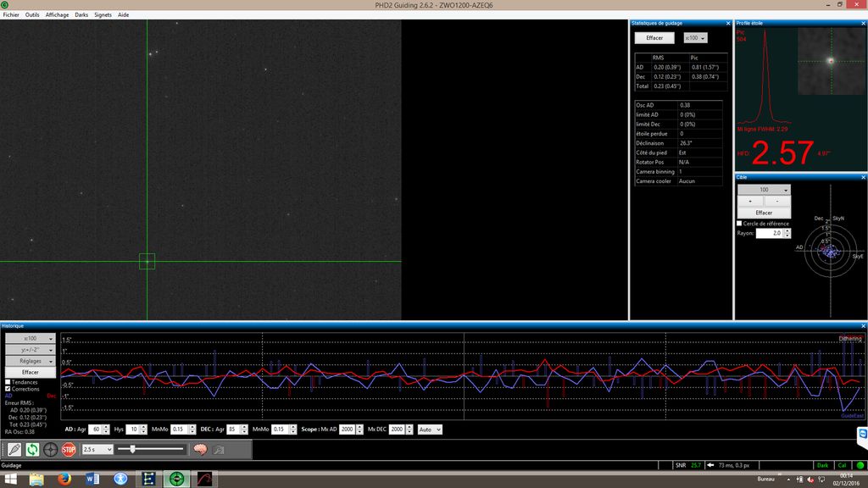This screenshot has width=868, height=488.
Task: Click the red STOP icon
Action: click(69, 449)
